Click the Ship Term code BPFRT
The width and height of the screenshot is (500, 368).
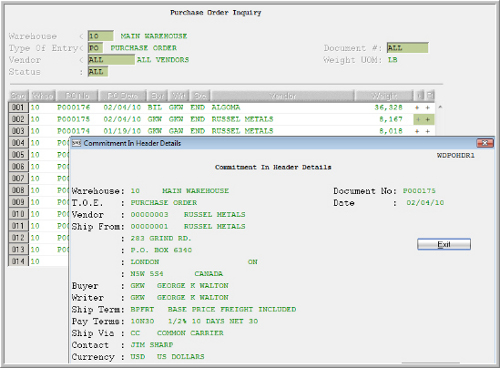pos(142,310)
